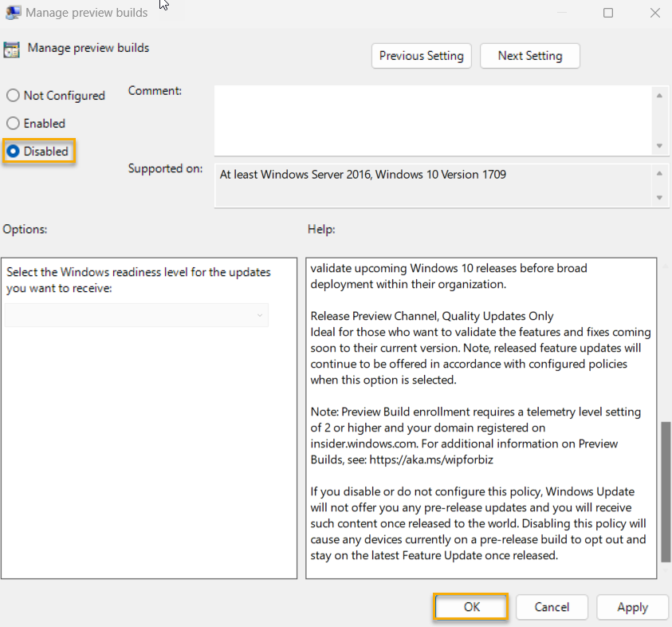Click the Previous Setting button
672x627 pixels.
click(x=421, y=56)
